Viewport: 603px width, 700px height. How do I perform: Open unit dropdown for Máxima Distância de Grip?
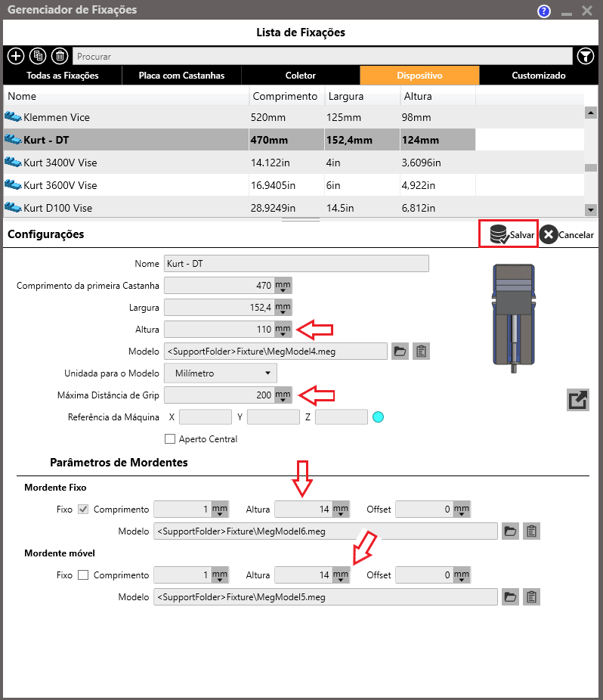click(x=283, y=395)
